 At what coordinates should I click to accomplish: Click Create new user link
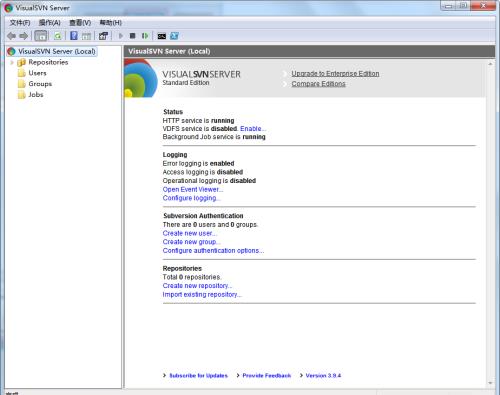tap(190, 233)
